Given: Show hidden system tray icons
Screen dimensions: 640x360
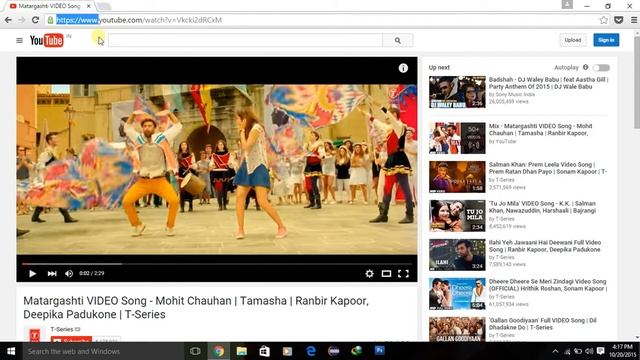Looking at the screenshot, I should coord(555,351).
